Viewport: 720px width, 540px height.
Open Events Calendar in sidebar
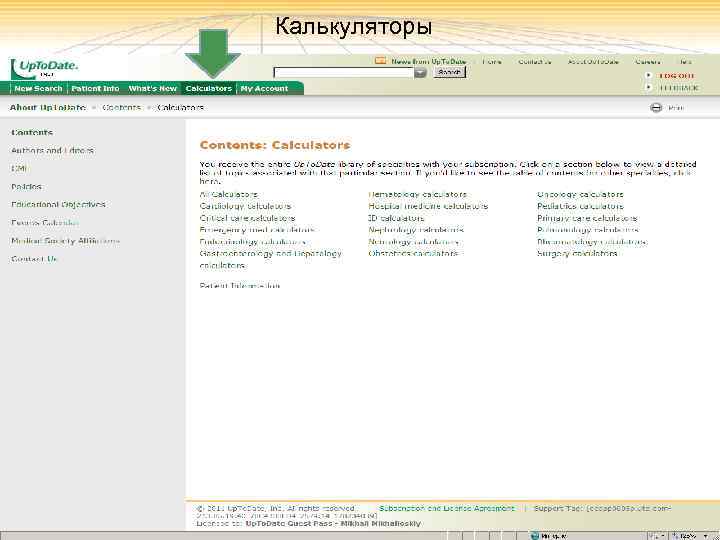[45, 223]
